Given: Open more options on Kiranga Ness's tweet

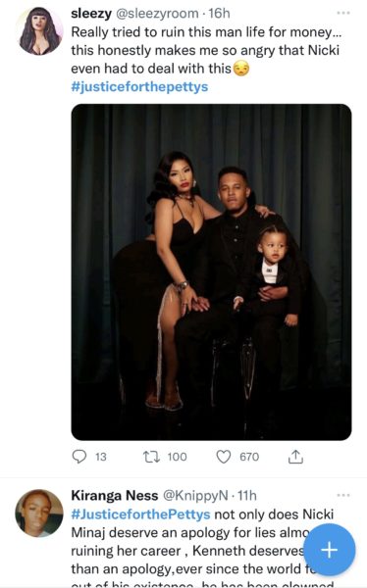Looking at the screenshot, I should pos(343,495).
